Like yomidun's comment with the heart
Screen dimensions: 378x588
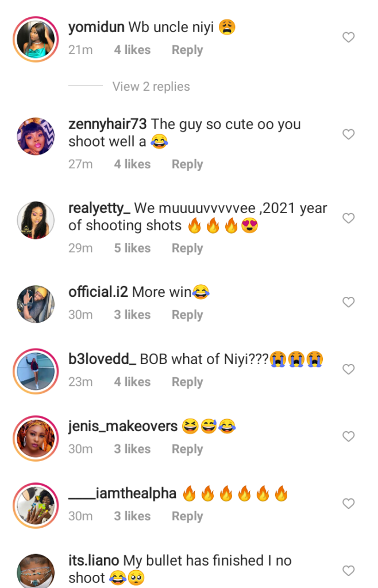tap(348, 38)
